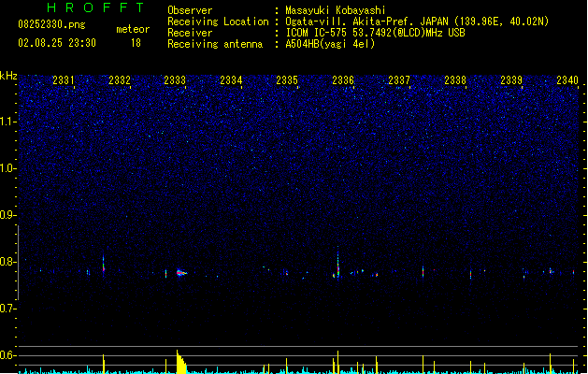This screenshot has height=374, width=588.
Task: Select the ICOM IC-575 53.7492 MHz receiver text
Action: pyautogui.click(x=375, y=33)
